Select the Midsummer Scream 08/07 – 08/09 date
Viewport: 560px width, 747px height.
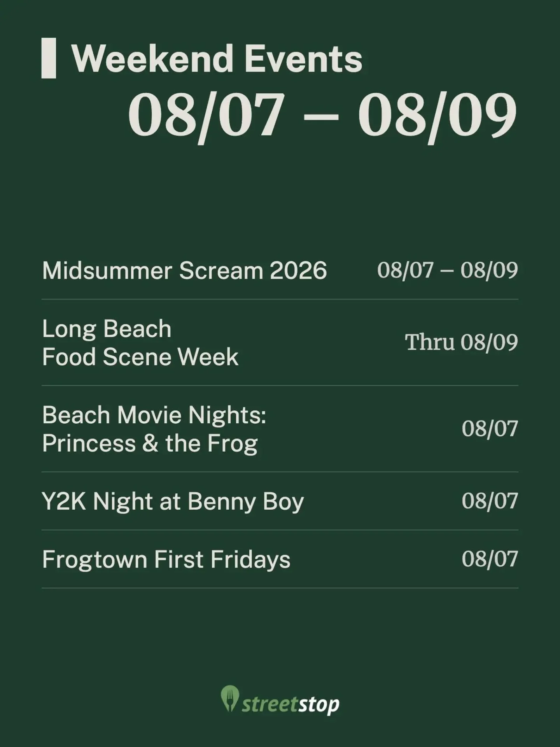pos(448,270)
